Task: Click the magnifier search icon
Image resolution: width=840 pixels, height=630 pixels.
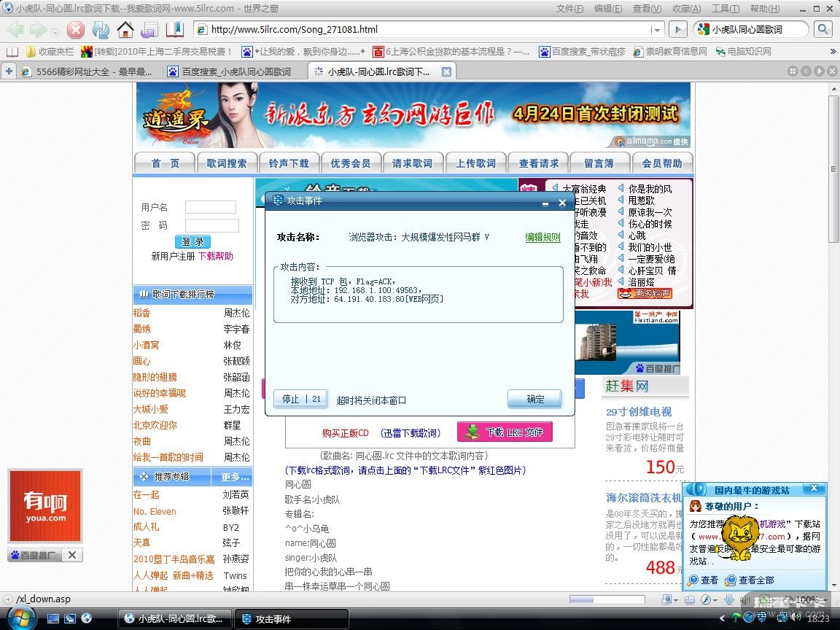Action: pos(822,29)
